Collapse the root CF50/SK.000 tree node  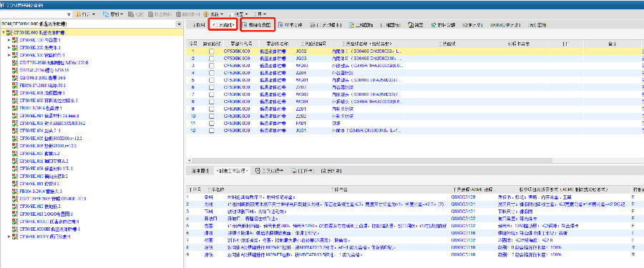click(4, 32)
